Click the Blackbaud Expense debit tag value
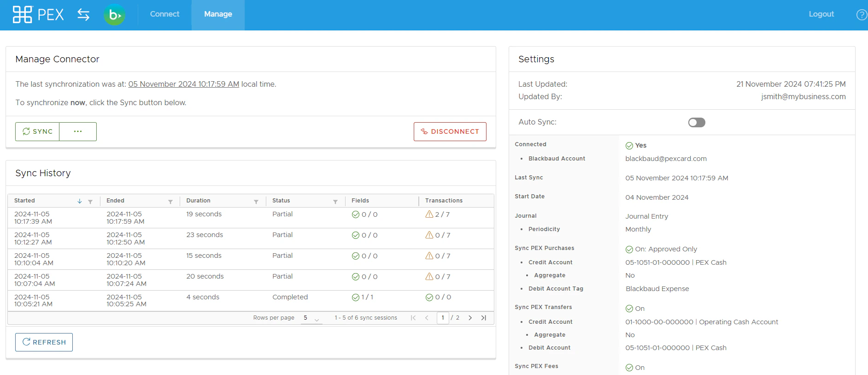This screenshot has width=868, height=375. tap(657, 289)
